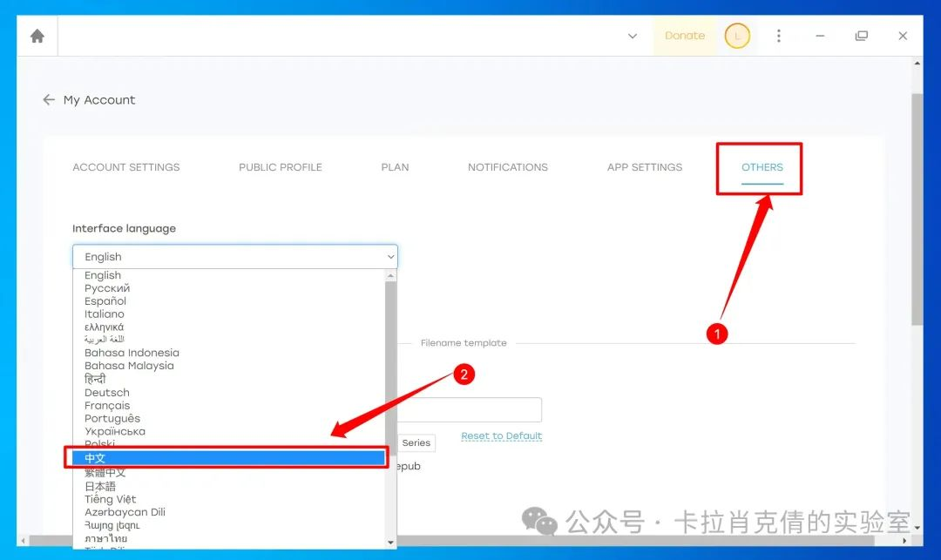Click the Reset to Default link
Screen dimensions: 941x560
point(501,436)
